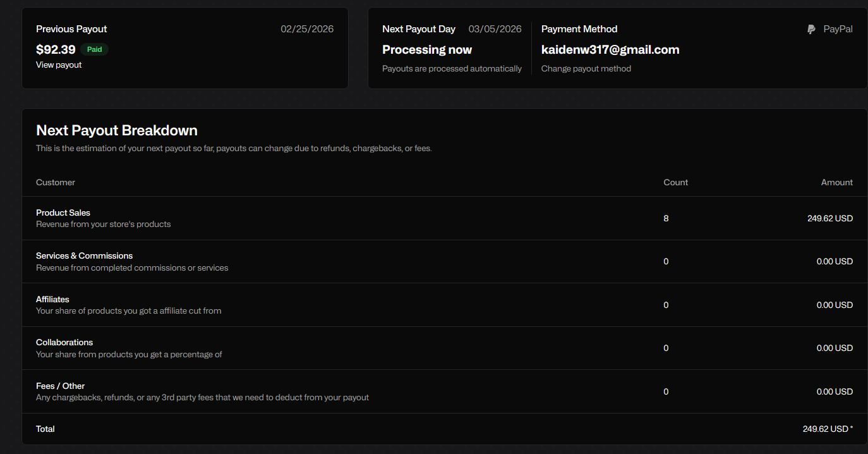
Task: Click the Processing now status text
Action: point(427,49)
